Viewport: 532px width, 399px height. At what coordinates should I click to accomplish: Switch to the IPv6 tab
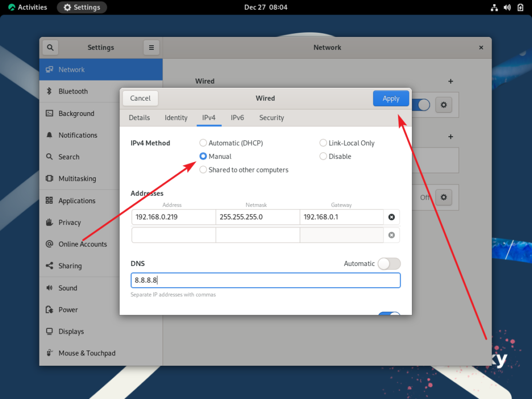pos(237,117)
